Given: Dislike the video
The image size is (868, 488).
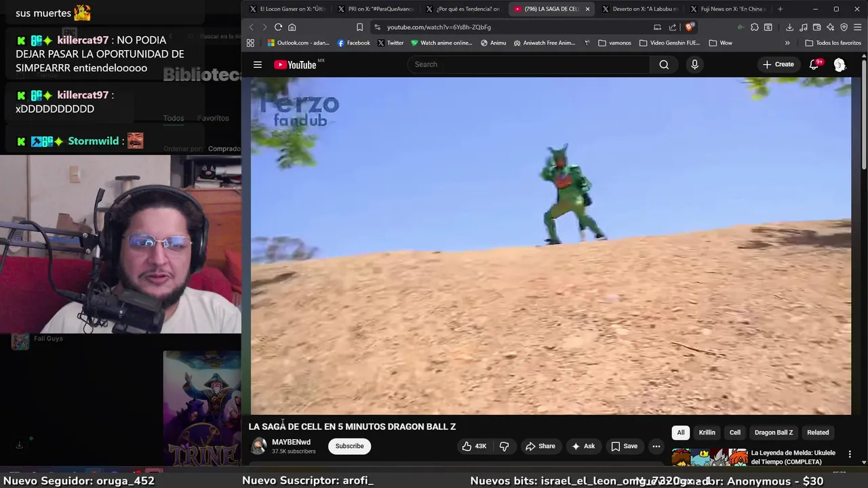Looking at the screenshot, I should pos(504,446).
